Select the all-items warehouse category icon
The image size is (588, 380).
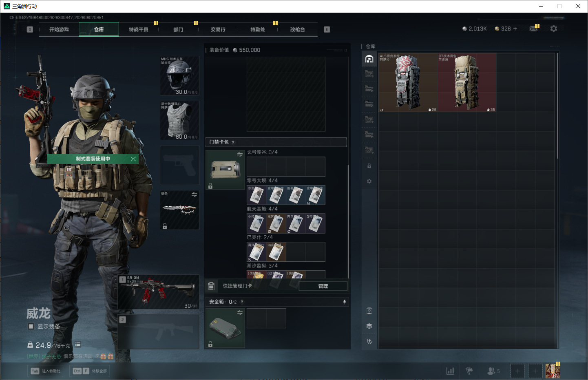click(369, 59)
